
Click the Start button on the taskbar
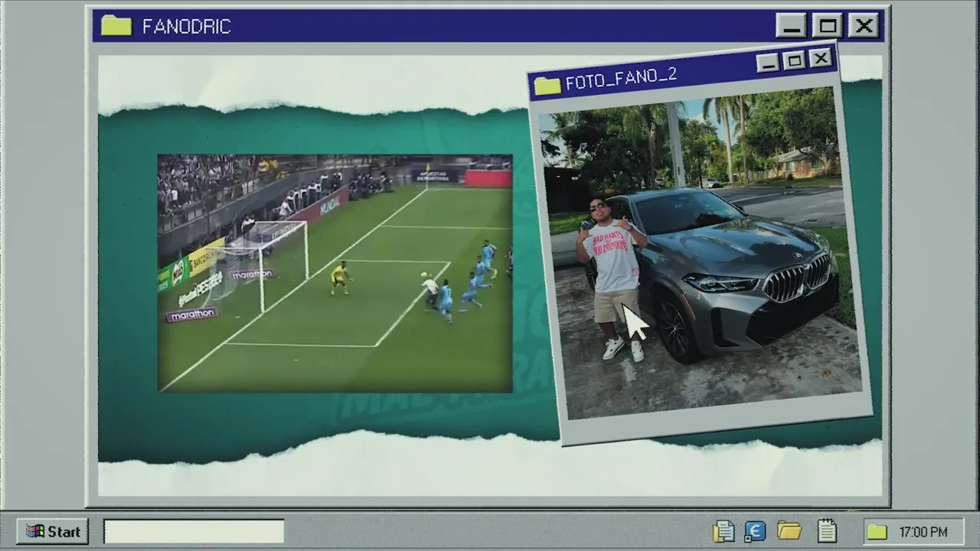point(52,531)
